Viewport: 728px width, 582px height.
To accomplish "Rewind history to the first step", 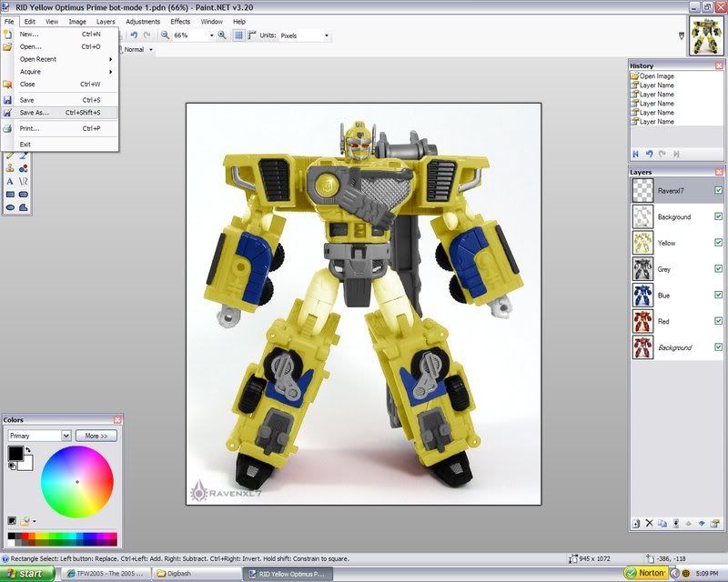I will click(635, 154).
